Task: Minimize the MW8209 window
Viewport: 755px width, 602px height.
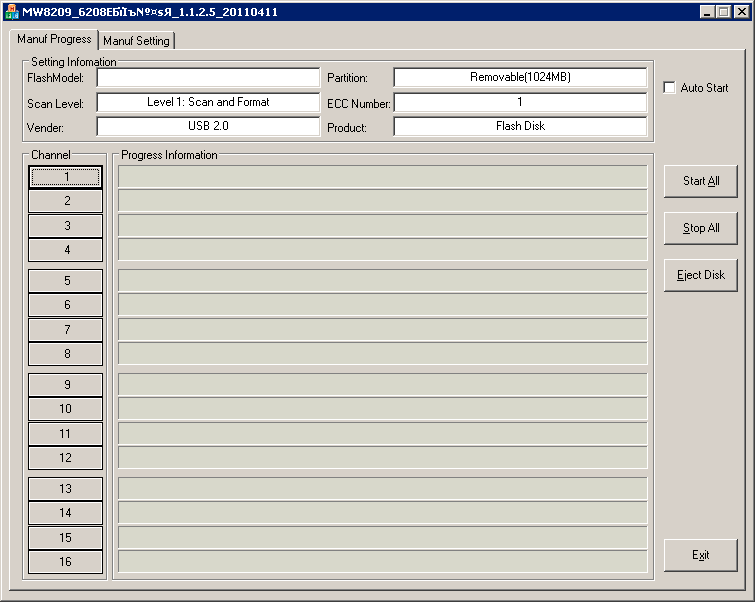Action: tap(707, 12)
